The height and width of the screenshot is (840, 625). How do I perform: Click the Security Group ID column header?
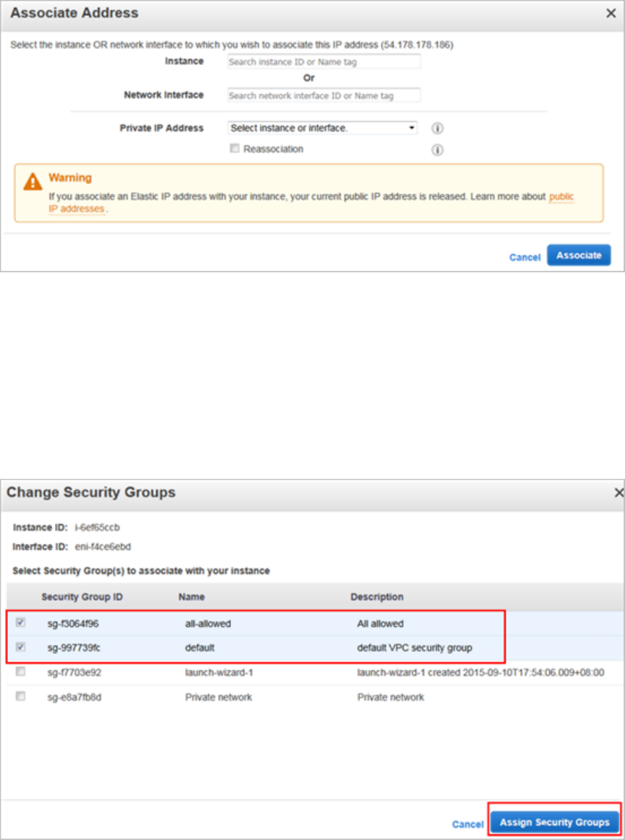tap(82, 597)
